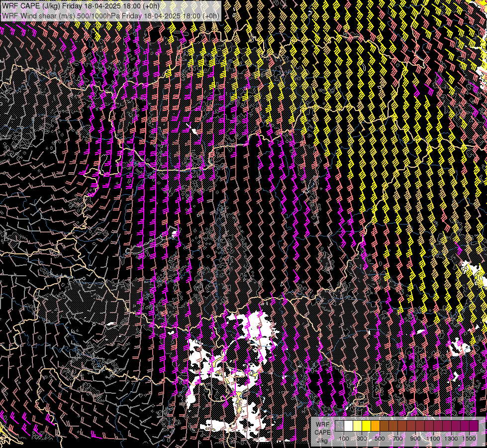Click the WRF Wind shear title line
The height and width of the screenshot is (448, 487).
[x=110, y=15]
